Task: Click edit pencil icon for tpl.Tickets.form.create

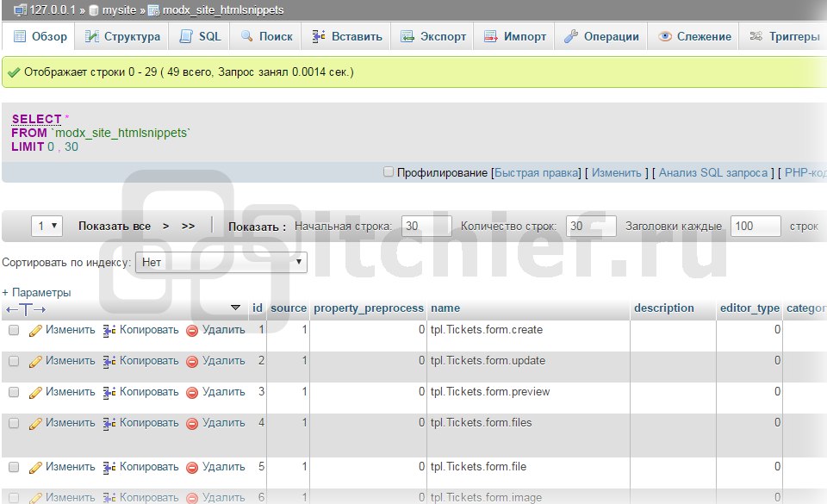Action: pyautogui.click(x=35, y=331)
